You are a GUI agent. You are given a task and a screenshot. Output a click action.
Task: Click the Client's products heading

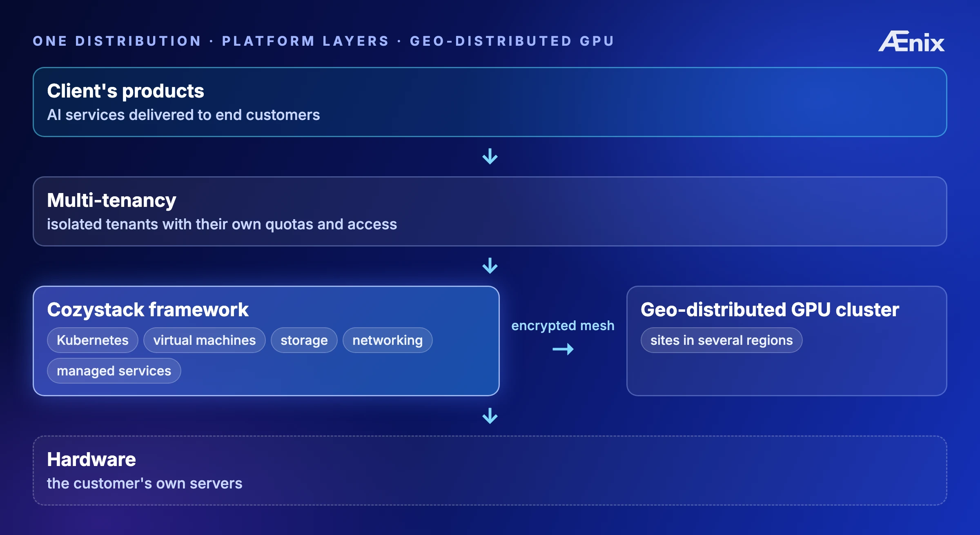coord(125,91)
